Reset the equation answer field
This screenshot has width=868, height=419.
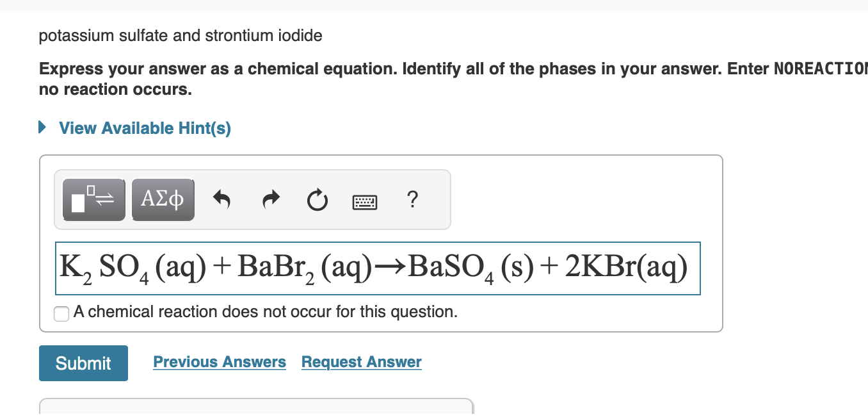(x=317, y=199)
